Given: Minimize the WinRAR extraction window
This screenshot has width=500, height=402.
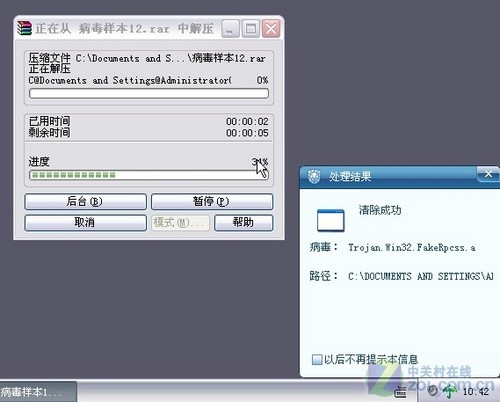Looking at the screenshot, I should tap(230, 29).
